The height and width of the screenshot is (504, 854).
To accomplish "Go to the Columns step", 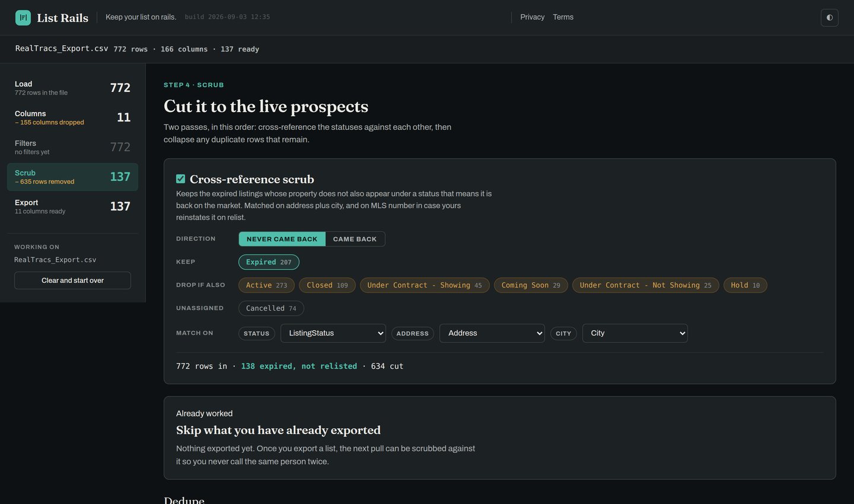I will pos(72,117).
